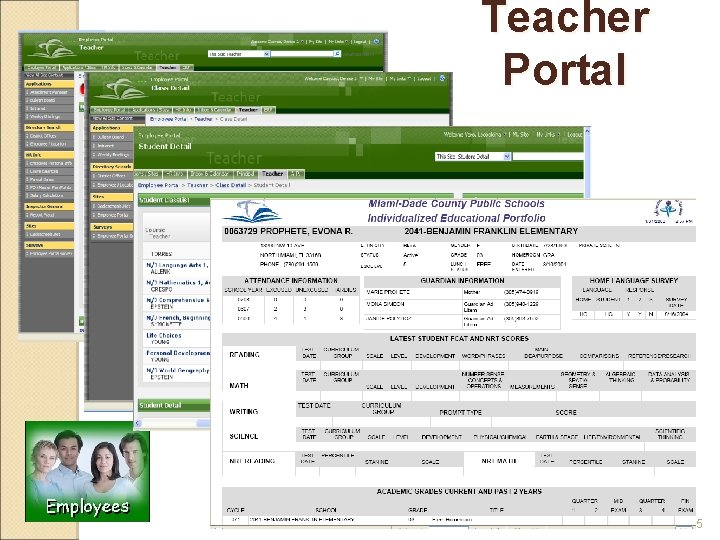Click the Student Detail panel header
The image size is (720, 540).
click(x=174, y=405)
